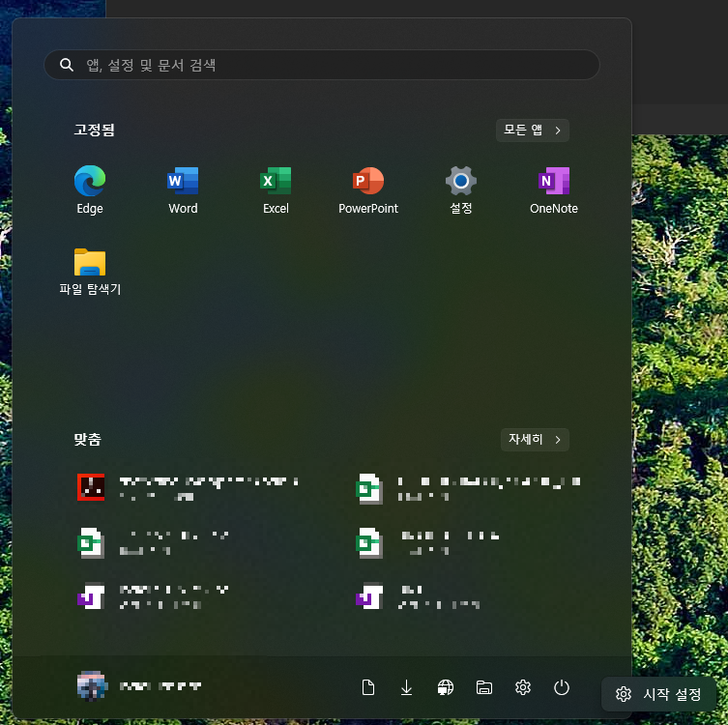
Task: Click the Documents folder icon beside power
Action: click(x=368, y=687)
